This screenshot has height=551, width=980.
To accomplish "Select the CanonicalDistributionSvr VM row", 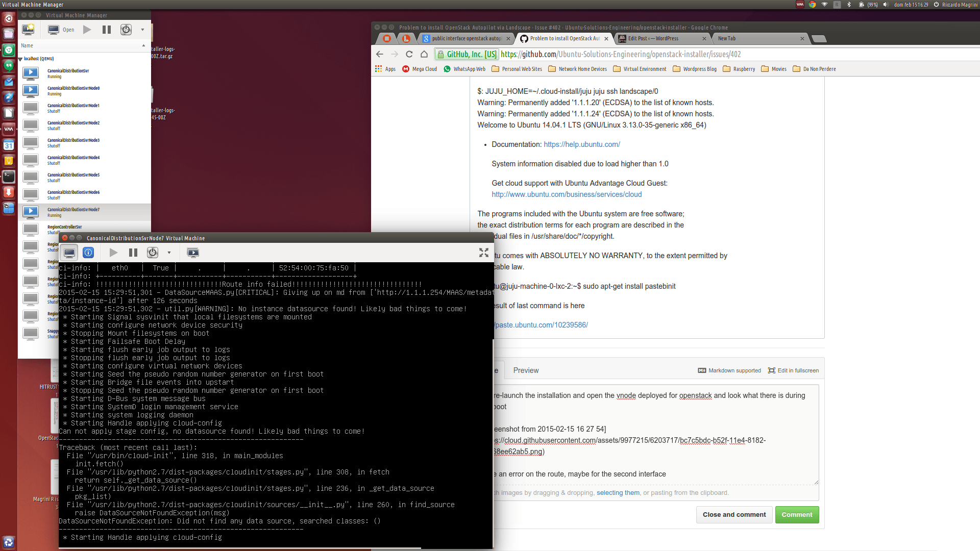I will point(84,73).
